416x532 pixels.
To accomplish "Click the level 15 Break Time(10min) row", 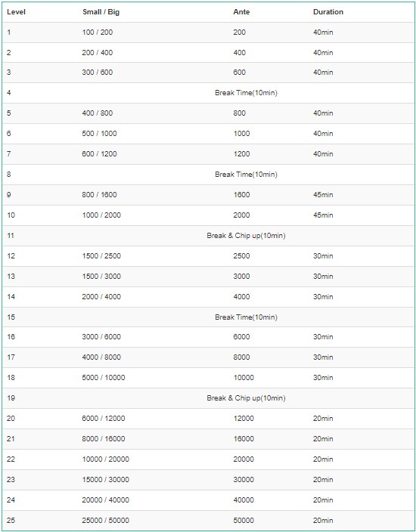I will point(209,317).
